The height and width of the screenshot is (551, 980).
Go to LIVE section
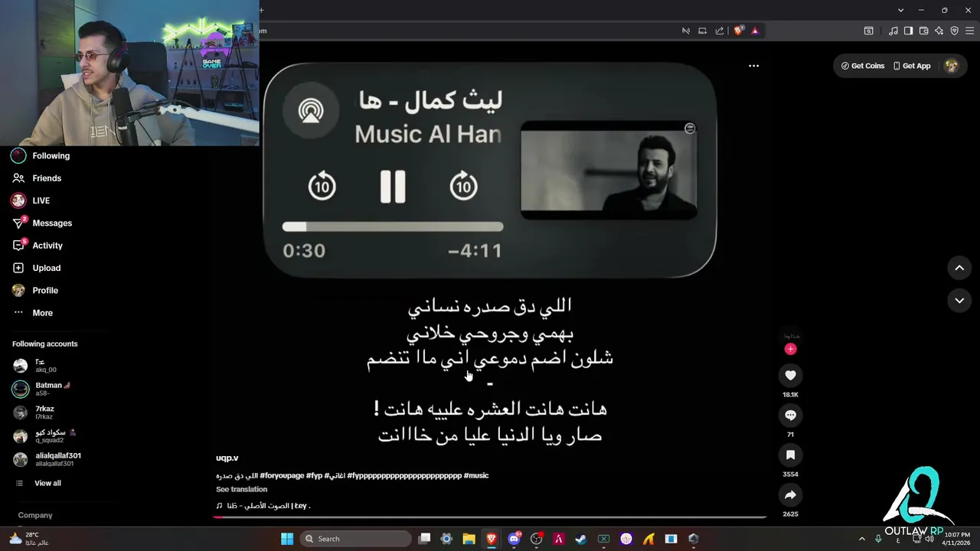click(x=31, y=201)
